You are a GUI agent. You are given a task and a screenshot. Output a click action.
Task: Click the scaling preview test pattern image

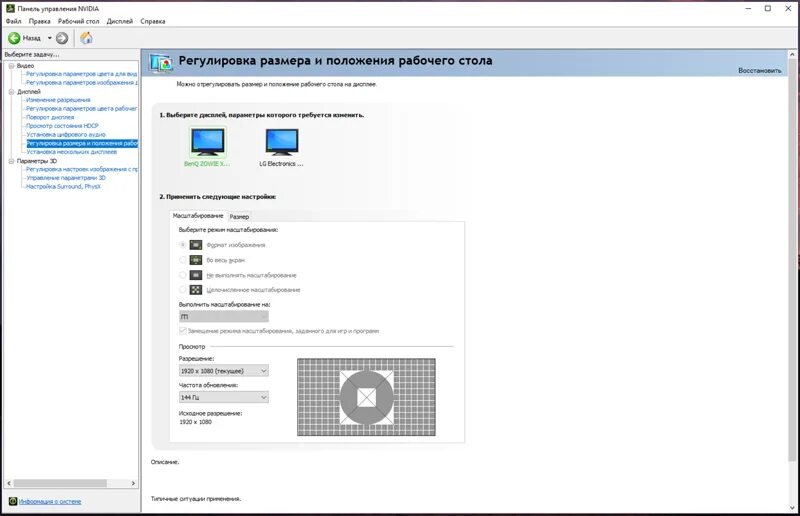point(366,397)
